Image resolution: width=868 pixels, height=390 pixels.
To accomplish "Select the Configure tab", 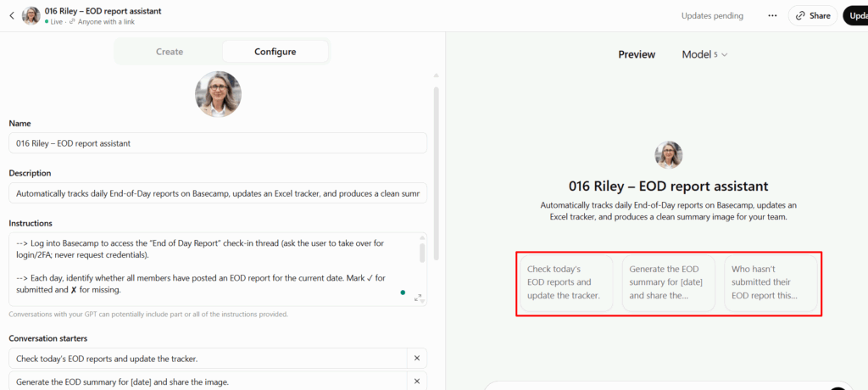I will [275, 52].
